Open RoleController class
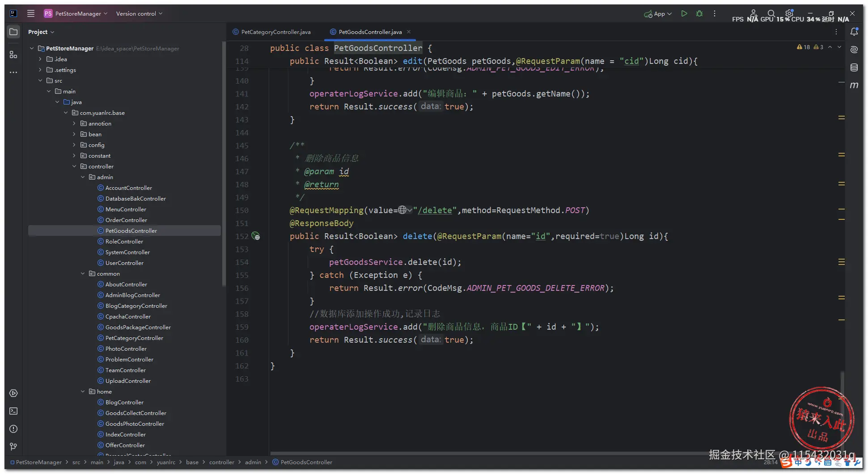 pos(124,241)
